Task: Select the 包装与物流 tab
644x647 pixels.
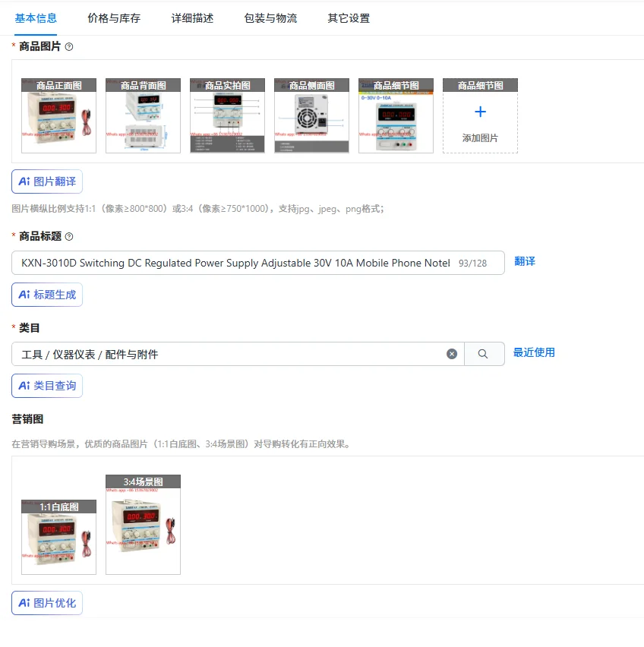Action: [x=270, y=18]
